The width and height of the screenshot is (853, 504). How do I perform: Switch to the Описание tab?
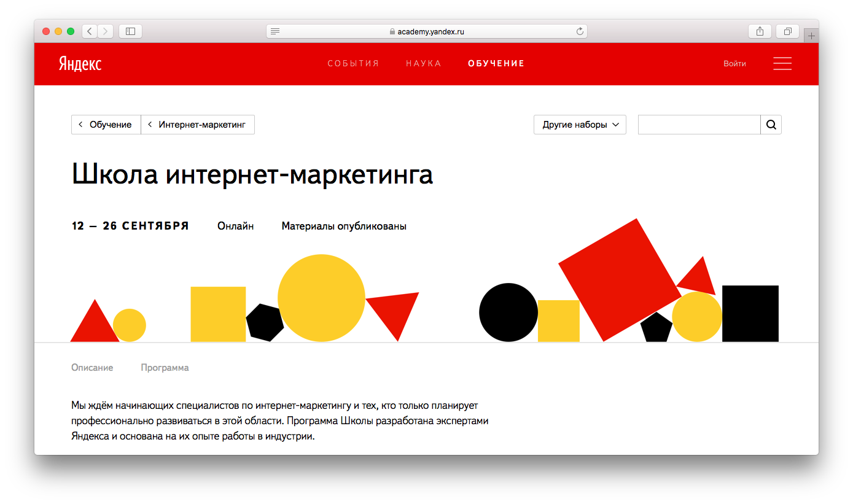(x=92, y=368)
